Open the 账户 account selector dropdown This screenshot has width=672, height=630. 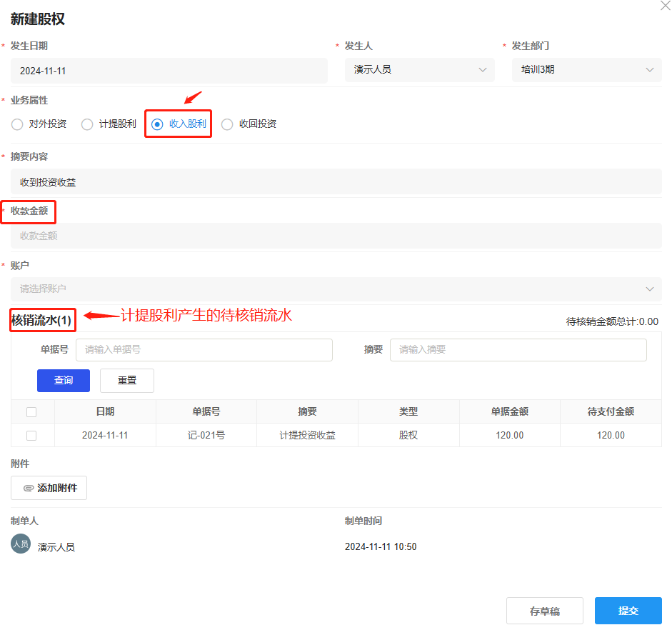336,289
